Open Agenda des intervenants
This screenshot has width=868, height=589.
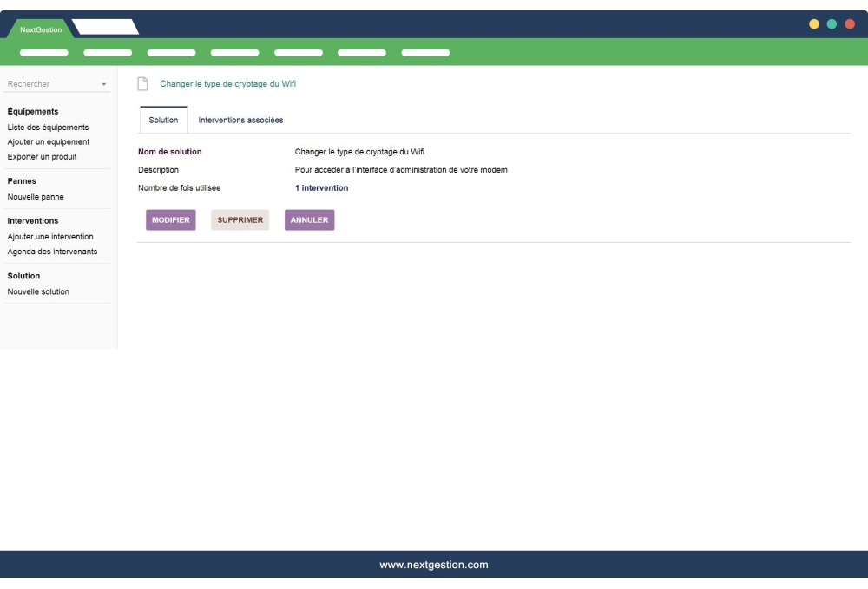[51, 252]
